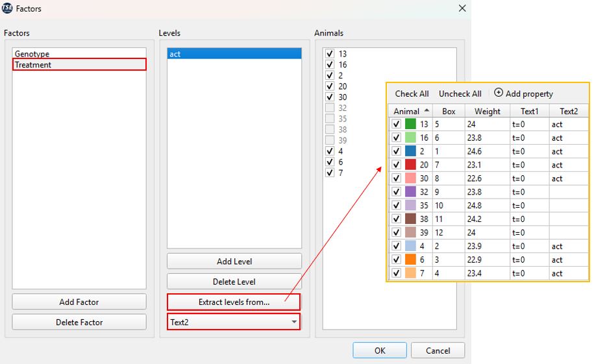Image resolution: width=594 pixels, height=364 pixels.
Task: Click the Weight column header
Action: 487,111
